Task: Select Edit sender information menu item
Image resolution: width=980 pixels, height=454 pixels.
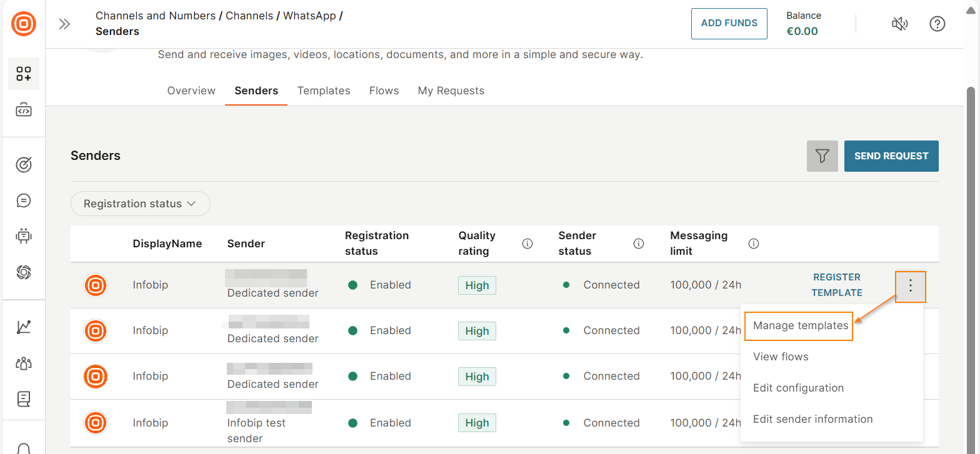Action: click(812, 419)
